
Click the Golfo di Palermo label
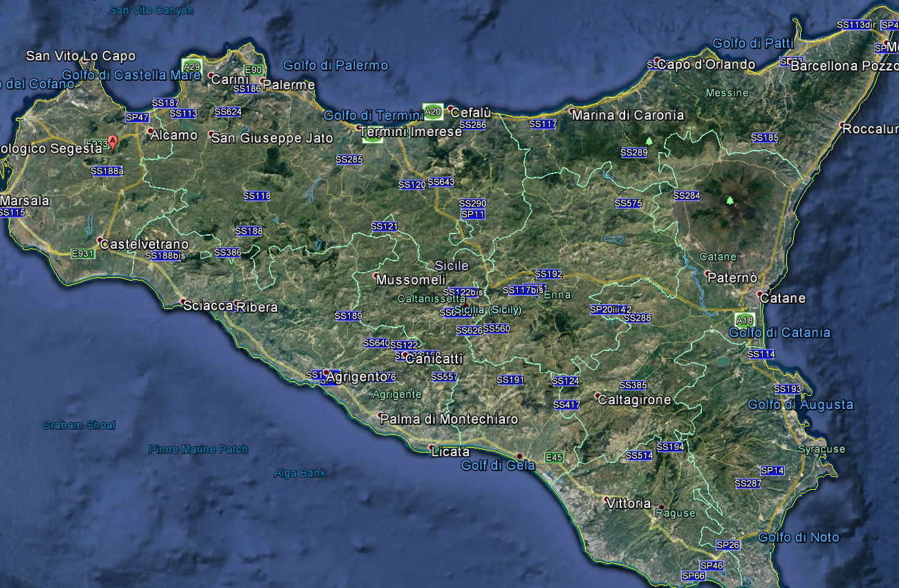tap(335, 66)
